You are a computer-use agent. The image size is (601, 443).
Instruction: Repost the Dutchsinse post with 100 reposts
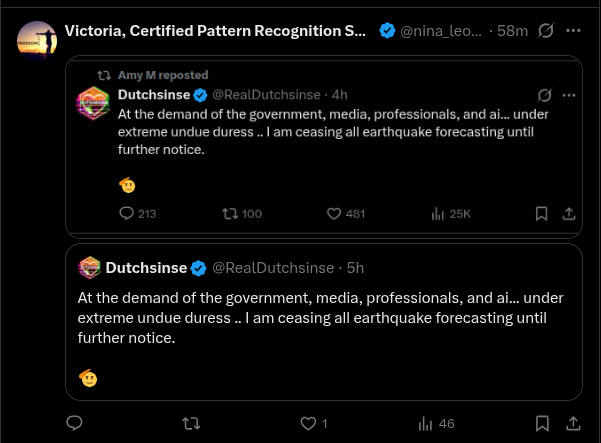pos(242,213)
